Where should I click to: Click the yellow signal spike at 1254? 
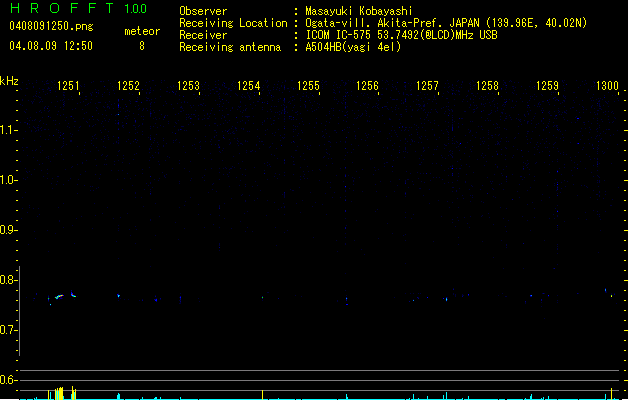262,394
